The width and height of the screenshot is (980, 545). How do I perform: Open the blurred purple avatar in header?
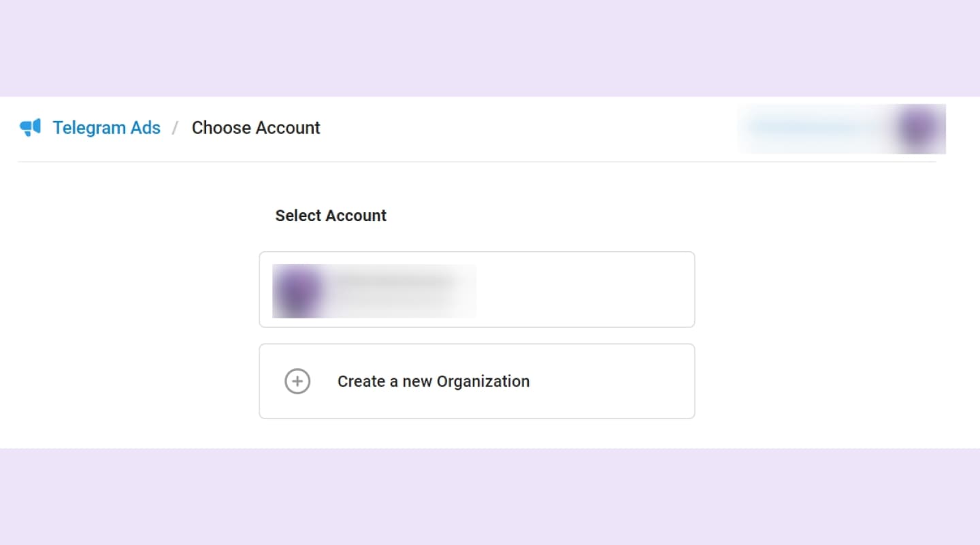917,128
